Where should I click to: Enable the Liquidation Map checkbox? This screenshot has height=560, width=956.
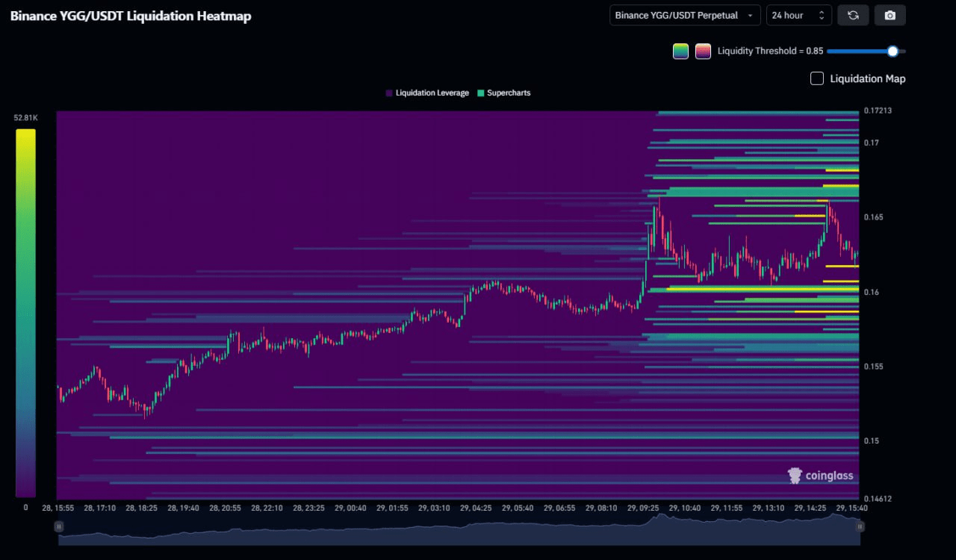point(817,78)
